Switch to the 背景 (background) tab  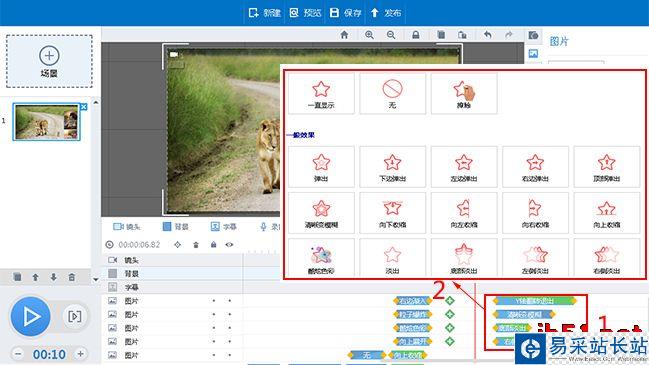[175, 227]
